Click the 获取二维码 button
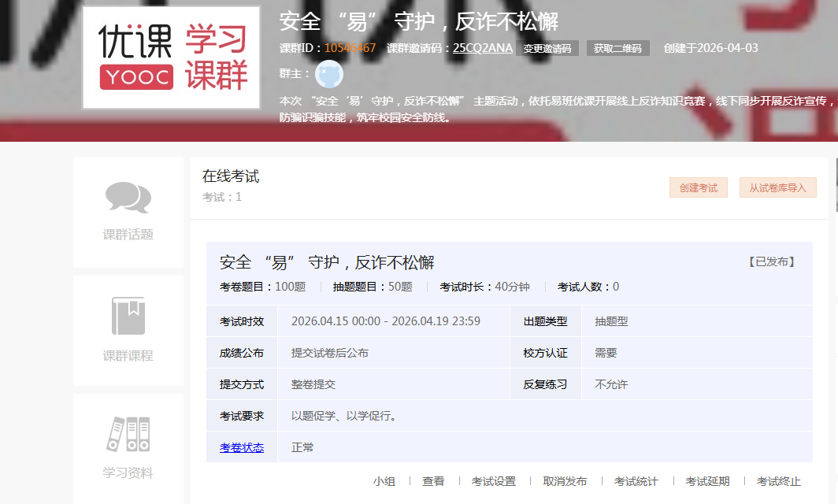 (x=617, y=48)
